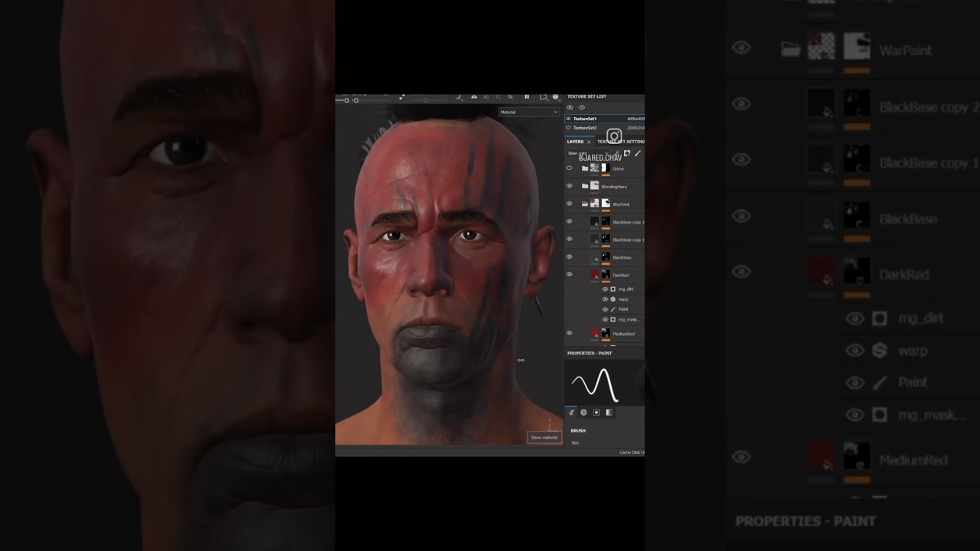
Task: Open texture set list settings icon
Action: (570, 107)
